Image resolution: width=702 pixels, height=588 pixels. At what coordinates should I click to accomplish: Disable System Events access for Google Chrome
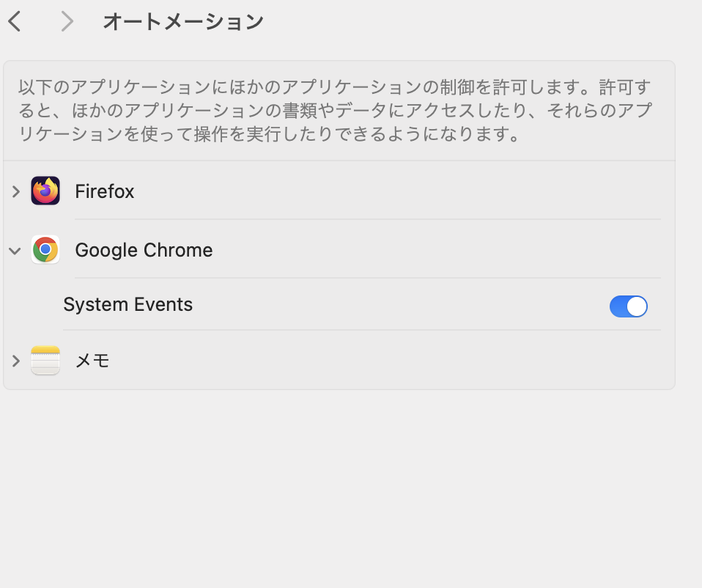[628, 306]
